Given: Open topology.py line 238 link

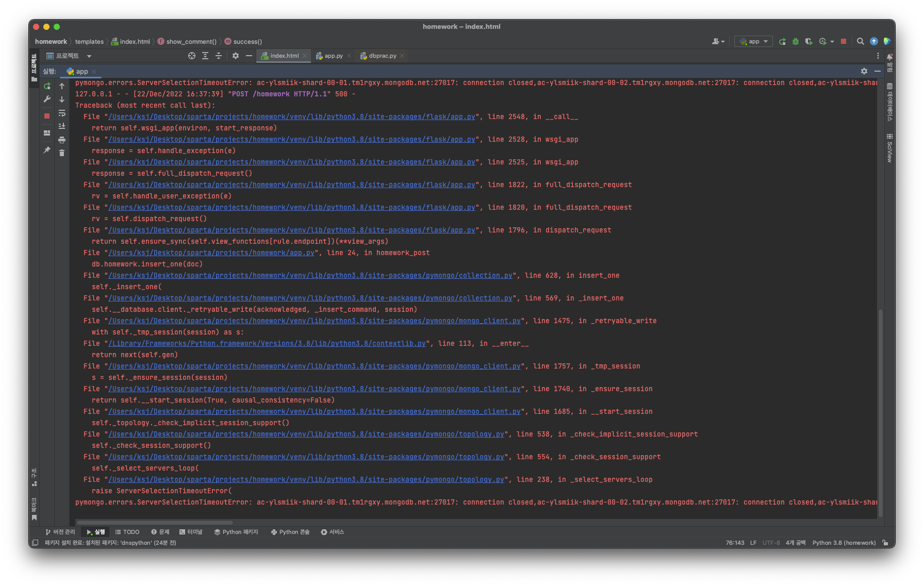Looking at the screenshot, I should 306,479.
